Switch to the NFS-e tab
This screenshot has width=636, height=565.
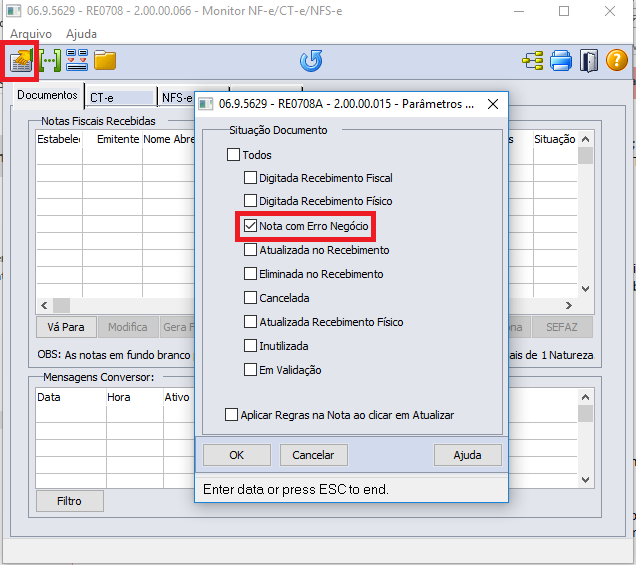click(x=177, y=98)
